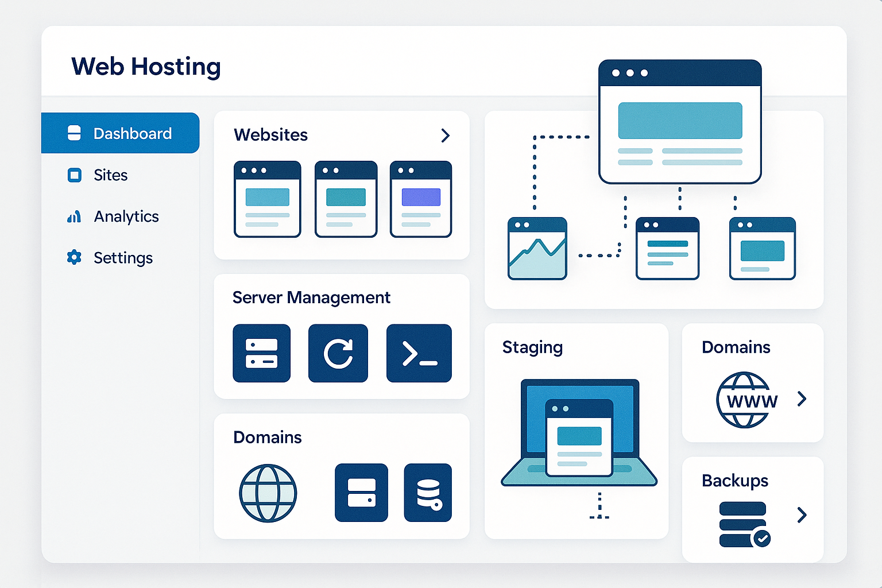The image size is (882, 588).
Task: Click the storage drive icon in the Domains card
Action: pyautogui.click(x=361, y=493)
